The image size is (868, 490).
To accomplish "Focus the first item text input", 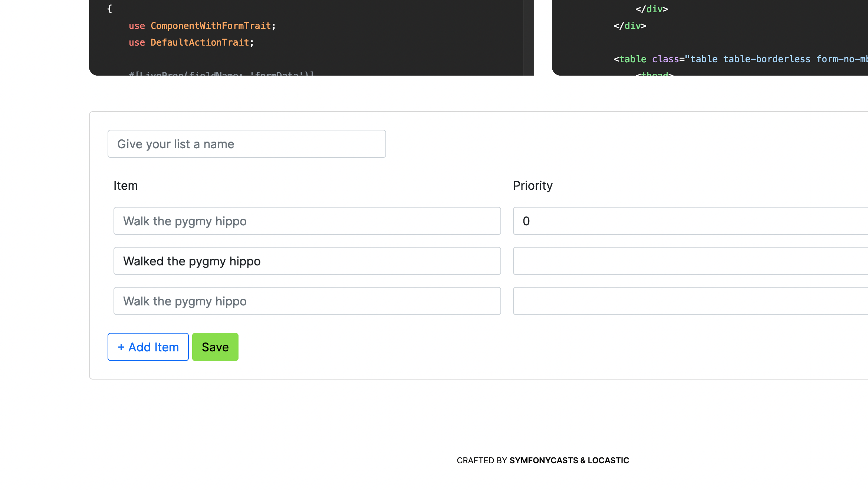I will coord(307,221).
